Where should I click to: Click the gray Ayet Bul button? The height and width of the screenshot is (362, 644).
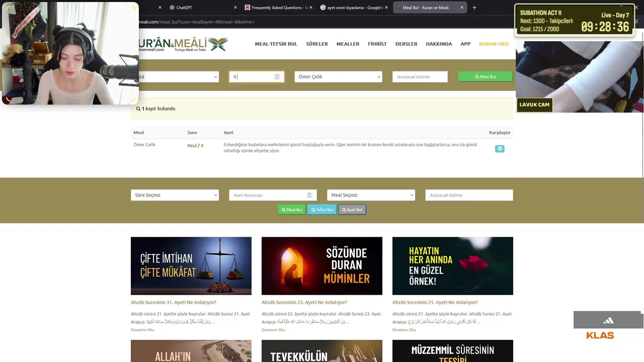click(352, 210)
